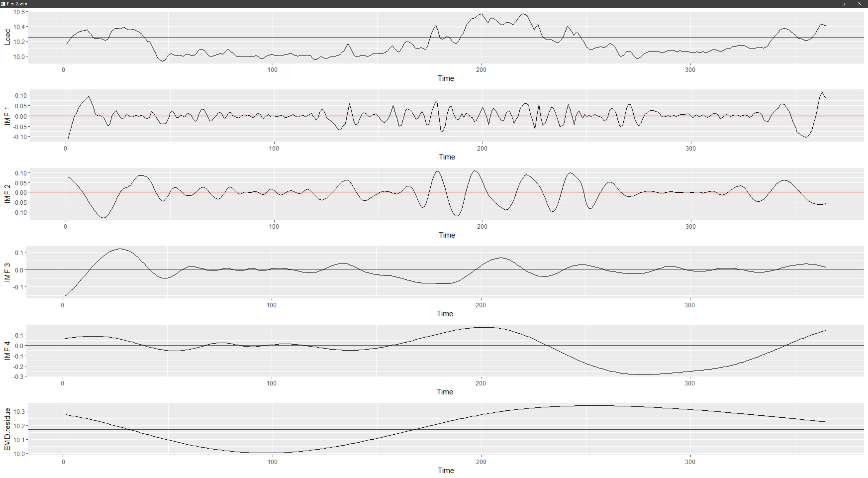Click the "0" x-axis tick of the IMF 3 plot

62,305
